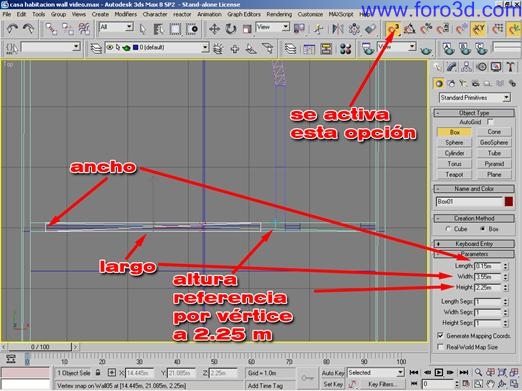
Task: Switch to the Motion panel tab
Action: pos(482,67)
